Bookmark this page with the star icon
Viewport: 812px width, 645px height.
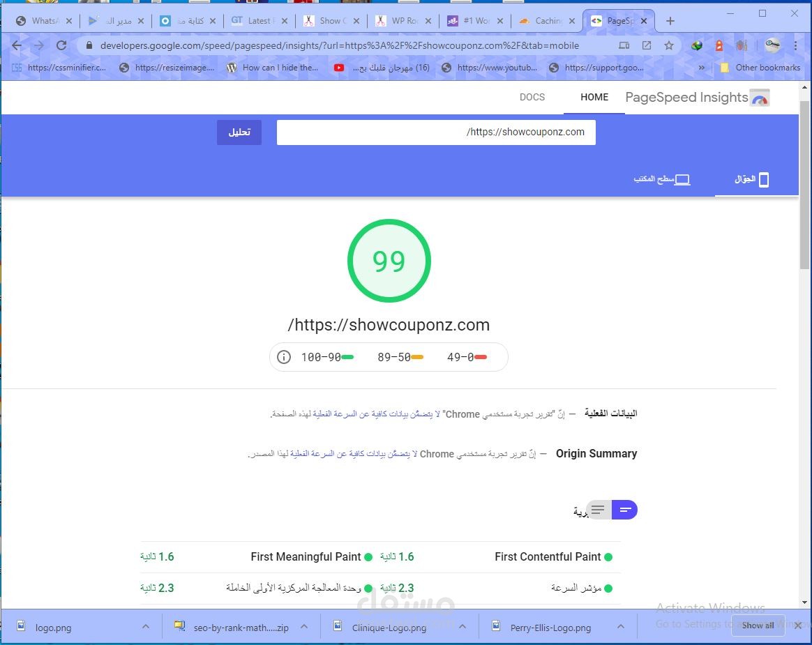click(668, 45)
